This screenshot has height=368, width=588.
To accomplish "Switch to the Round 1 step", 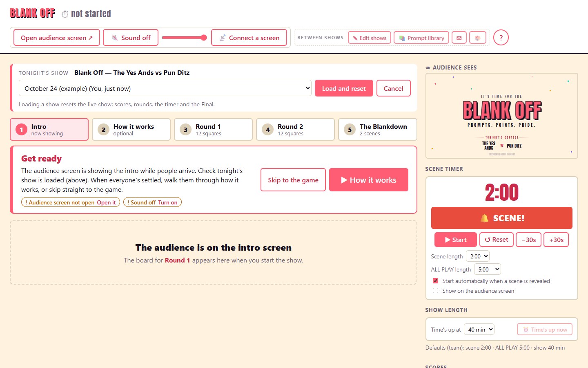I will pyautogui.click(x=214, y=130).
